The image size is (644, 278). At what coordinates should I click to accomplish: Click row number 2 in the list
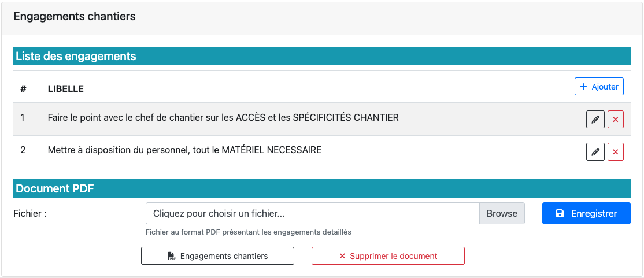23,150
